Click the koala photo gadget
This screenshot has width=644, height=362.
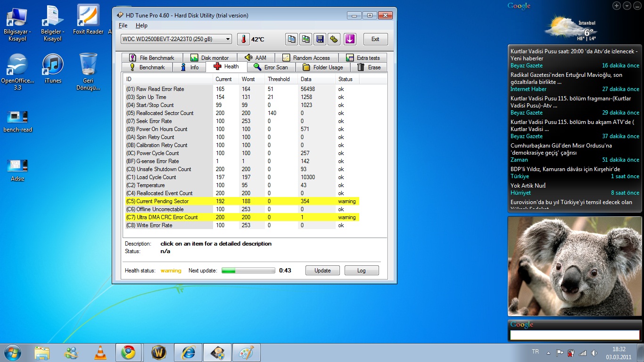574,266
